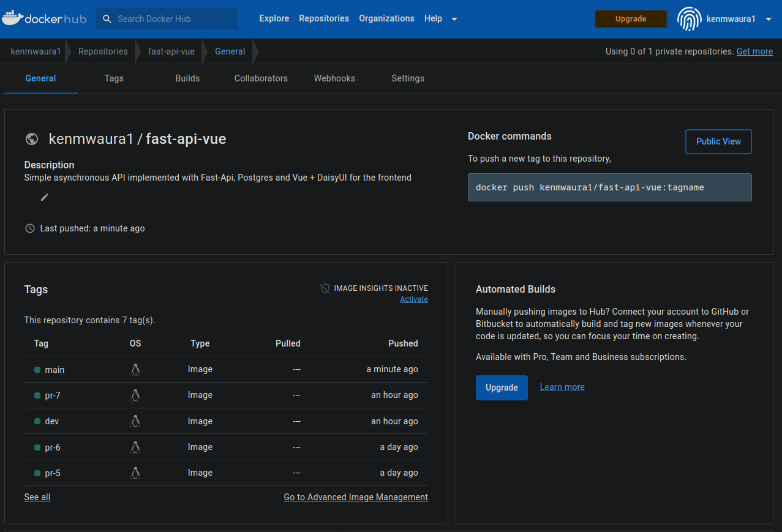Click the green status dot for pr-5 tag
The width and height of the screenshot is (782, 532).
tap(37, 473)
